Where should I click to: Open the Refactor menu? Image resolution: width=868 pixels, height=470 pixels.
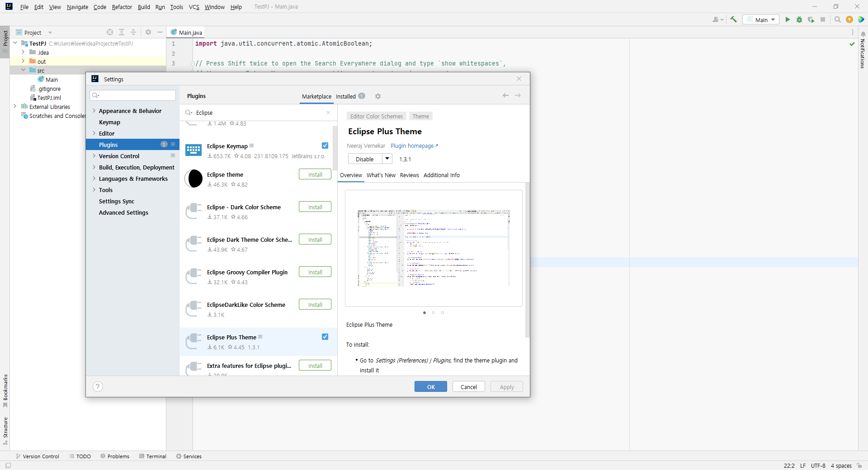click(x=122, y=7)
